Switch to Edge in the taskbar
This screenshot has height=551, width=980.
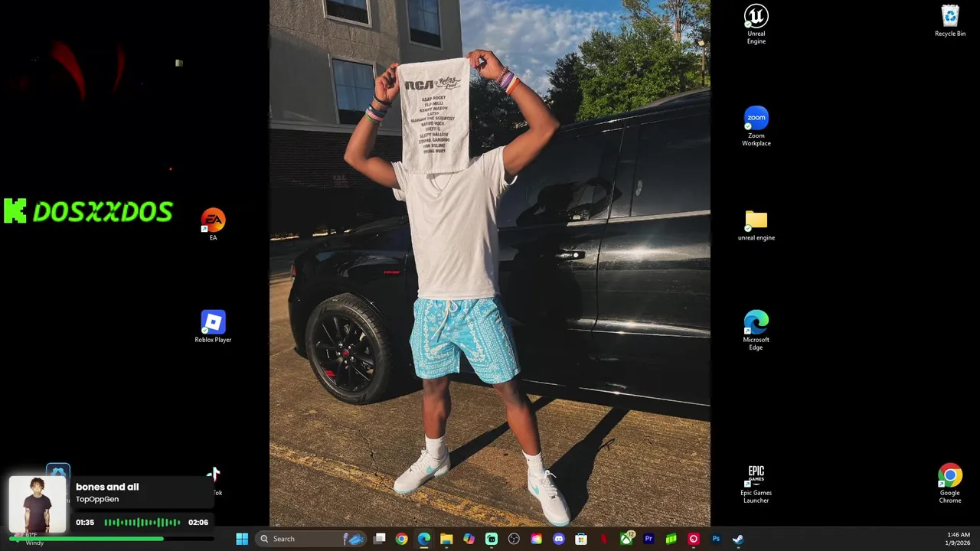click(423, 539)
